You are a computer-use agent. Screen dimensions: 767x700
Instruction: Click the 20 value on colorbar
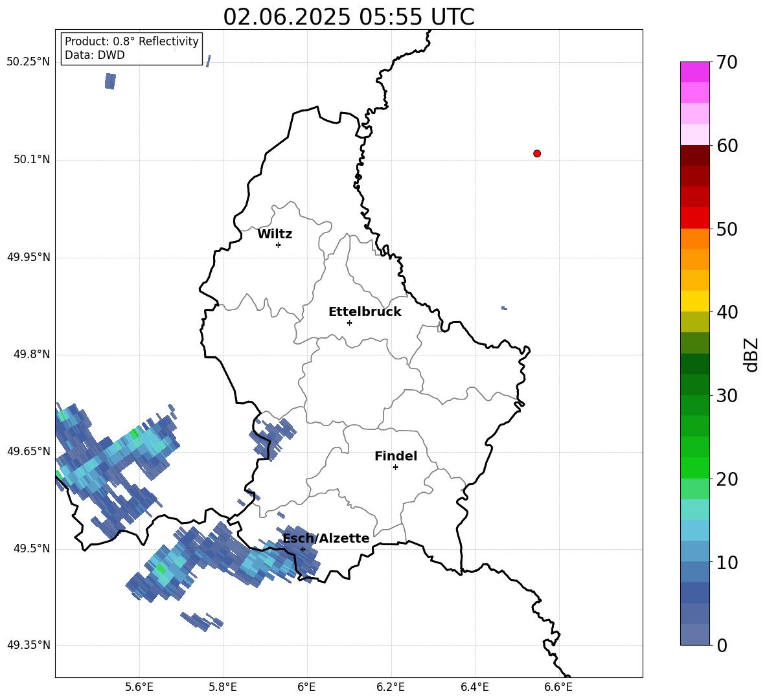point(727,479)
